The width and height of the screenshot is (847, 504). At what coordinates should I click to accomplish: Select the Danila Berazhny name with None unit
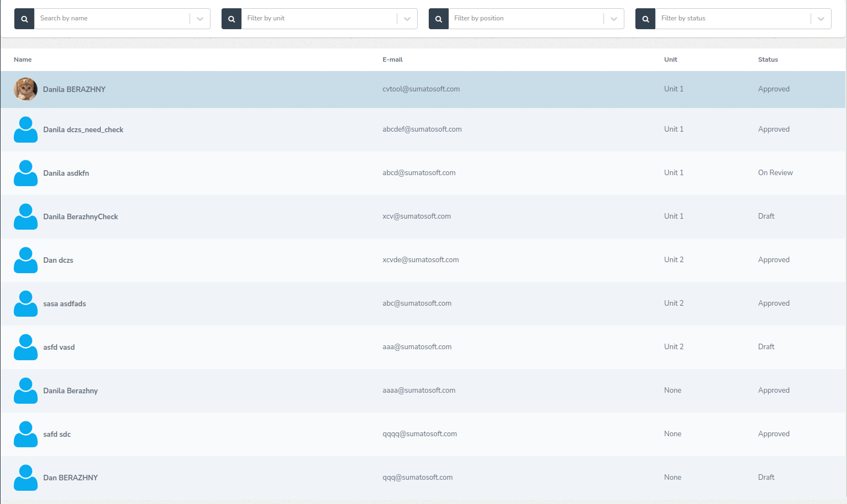[71, 391]
